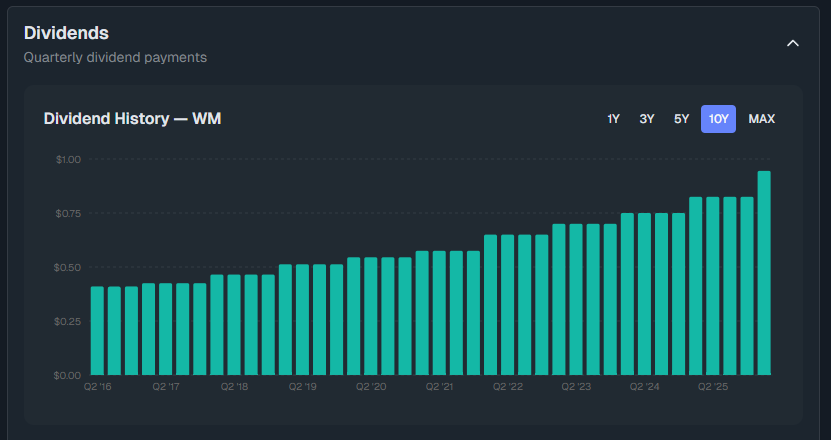Click the Q2 '24 axis label

644,386
